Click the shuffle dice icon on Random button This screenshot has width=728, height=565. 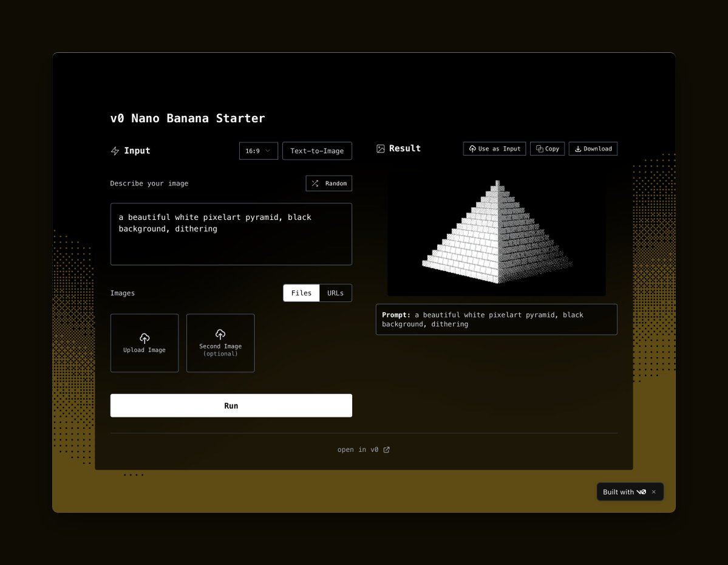point(315,183)
